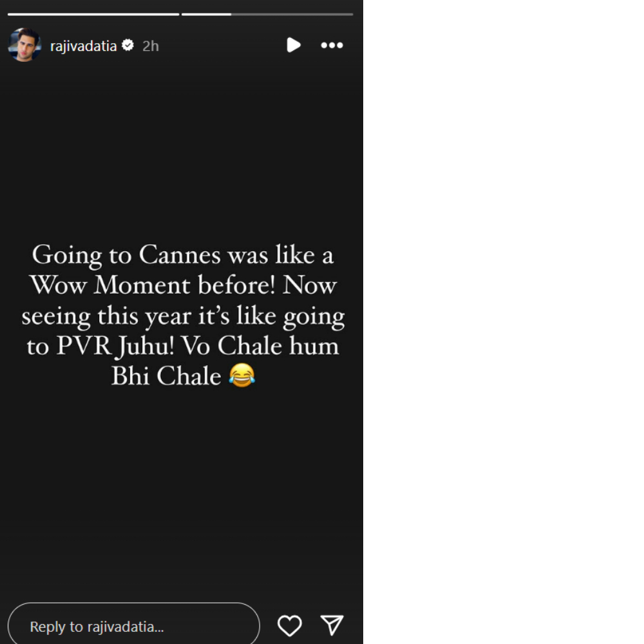Image resolution: width=644 pixels, height=644 pixels.
Task: Open rajivadatia's profile picture
Action: point(24,45)
